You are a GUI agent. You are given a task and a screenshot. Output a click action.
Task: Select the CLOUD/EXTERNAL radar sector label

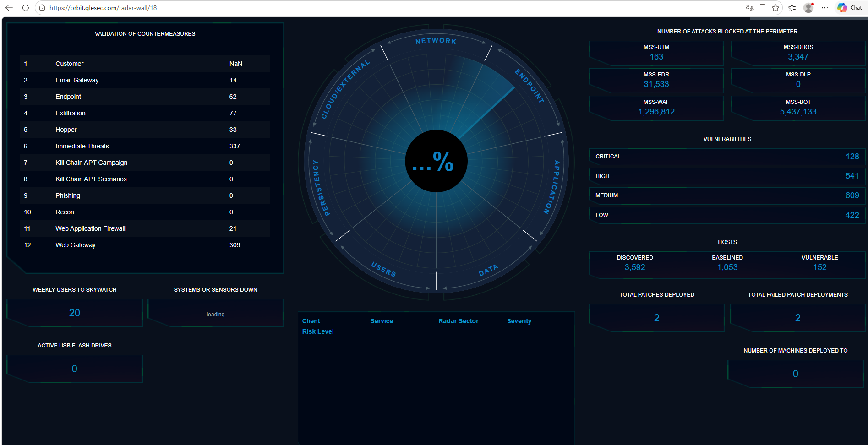tap(345, 90)
